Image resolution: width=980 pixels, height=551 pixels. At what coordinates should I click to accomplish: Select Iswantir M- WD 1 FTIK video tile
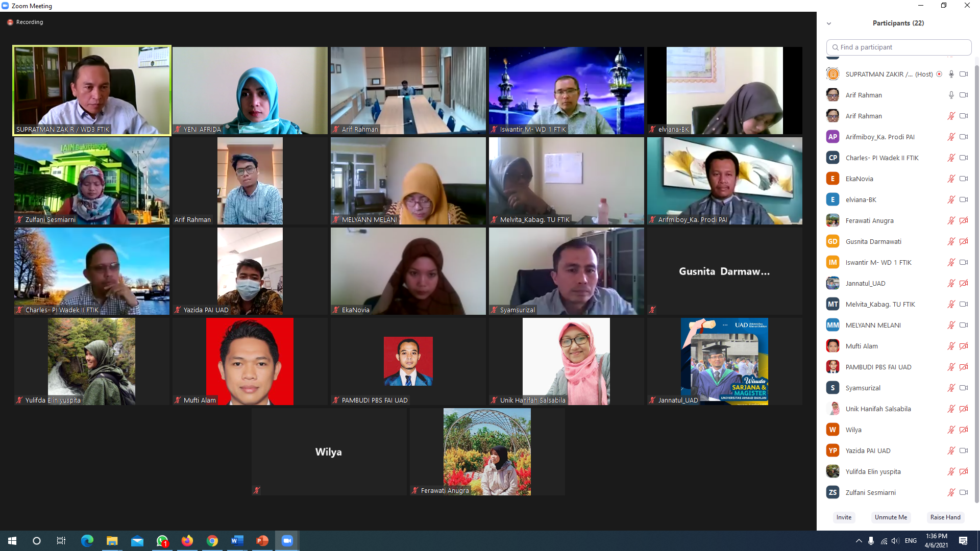tap(567, 90)
